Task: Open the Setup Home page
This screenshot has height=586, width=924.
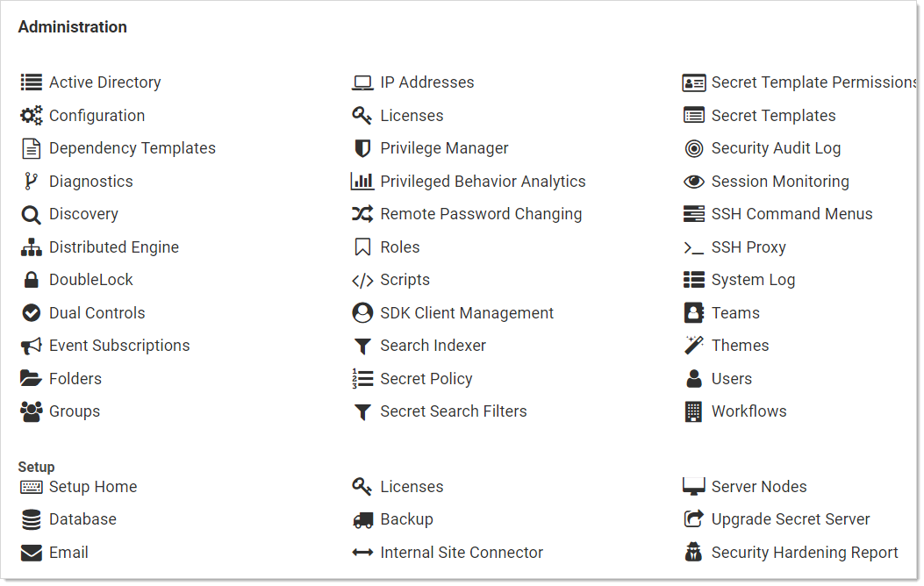Action: (93, 487)
